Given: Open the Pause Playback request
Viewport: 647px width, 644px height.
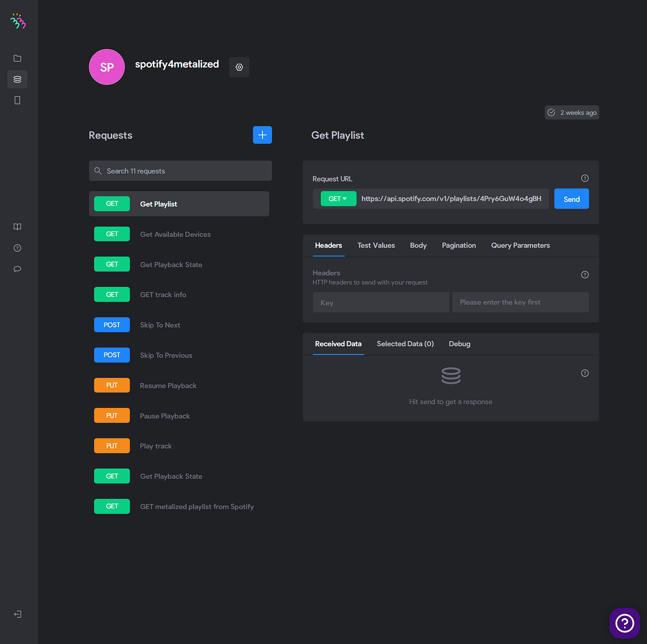Looking at the screenshot, I should tap(179, 416).
